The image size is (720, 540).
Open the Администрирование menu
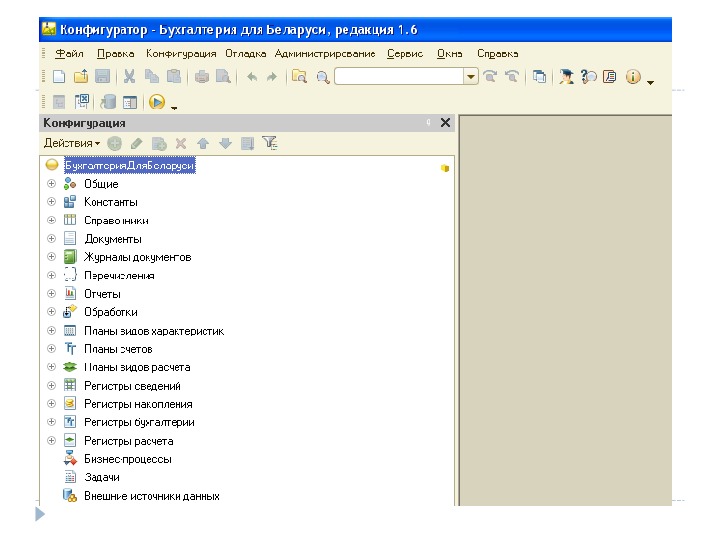click(x=325, y=54)
